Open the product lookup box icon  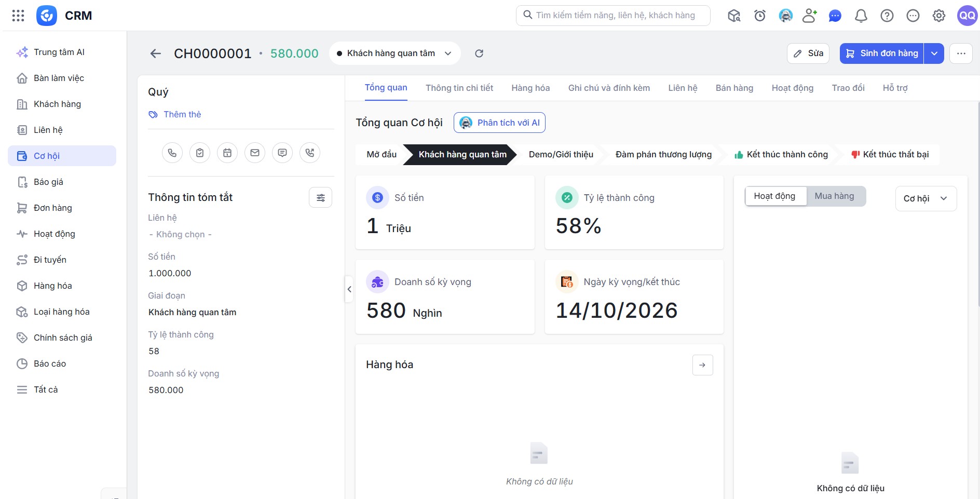pos(734,16)
